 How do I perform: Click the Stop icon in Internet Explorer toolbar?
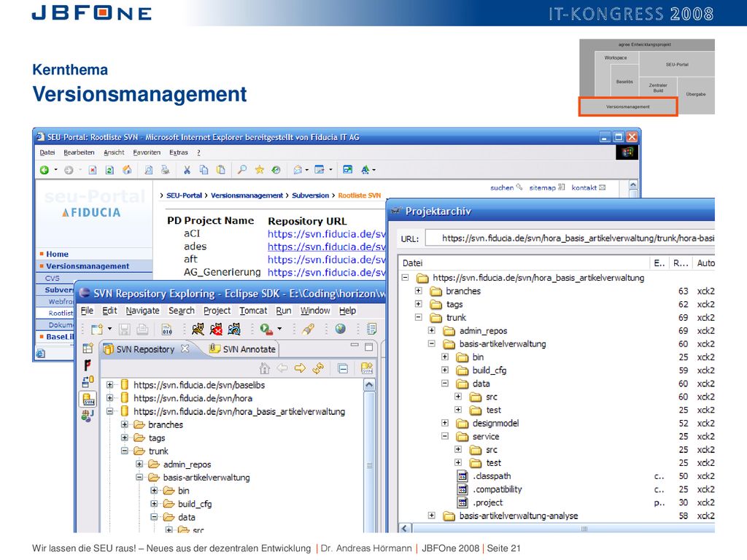pos(93,170)
